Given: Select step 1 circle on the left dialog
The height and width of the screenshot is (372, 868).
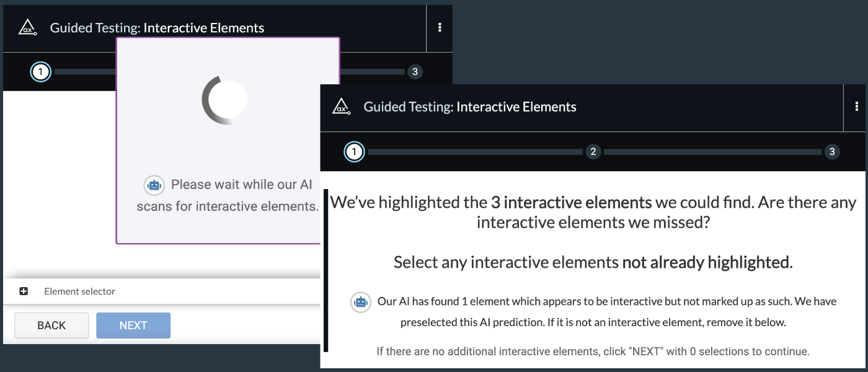Looking at the screenshot, I should click(x=40, y=72).
